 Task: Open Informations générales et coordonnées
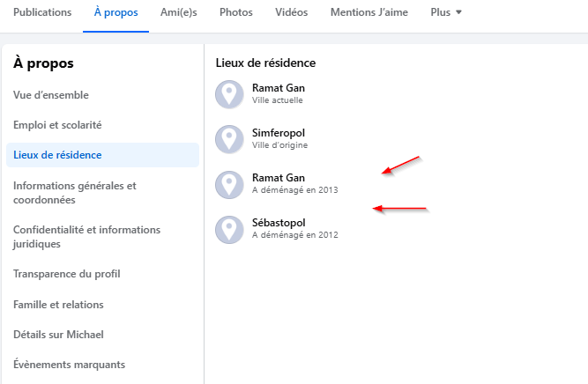point(75,193)
